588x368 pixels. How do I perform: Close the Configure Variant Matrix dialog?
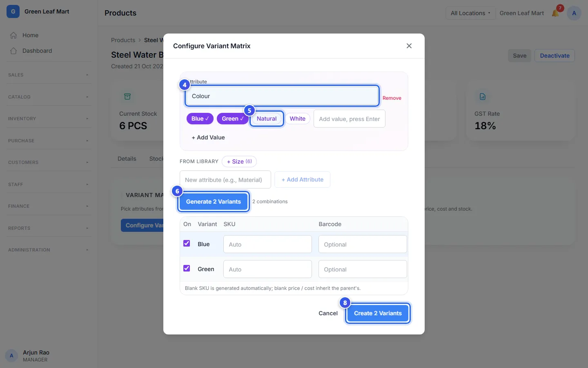(x=409, y=46)
